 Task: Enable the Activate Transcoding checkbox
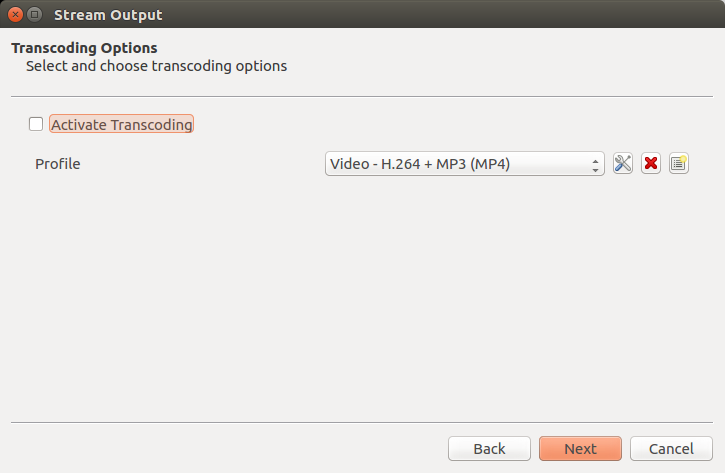click(x=36, y=124)
